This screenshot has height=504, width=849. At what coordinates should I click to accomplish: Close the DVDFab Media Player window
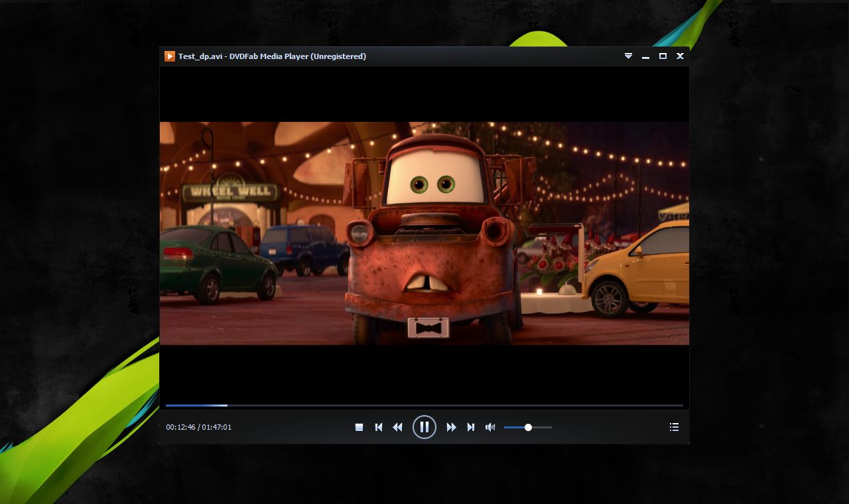pyautogui.click(x=680, y=56)
